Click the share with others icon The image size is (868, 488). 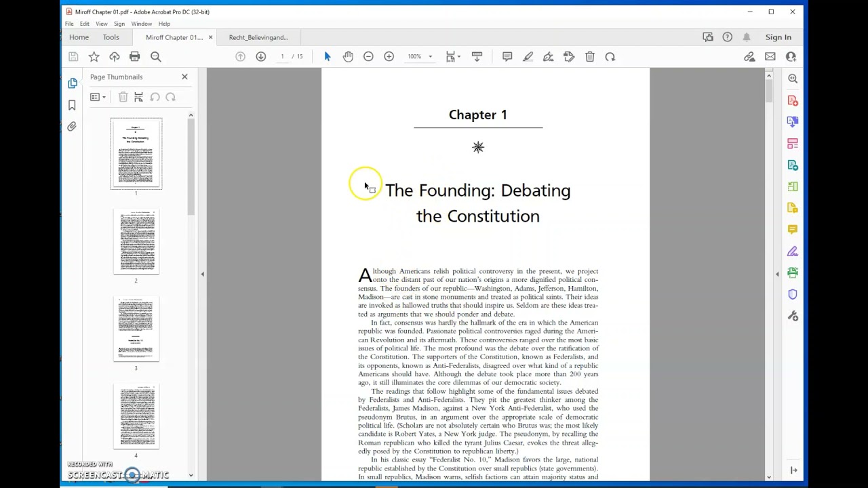(791, 57)
